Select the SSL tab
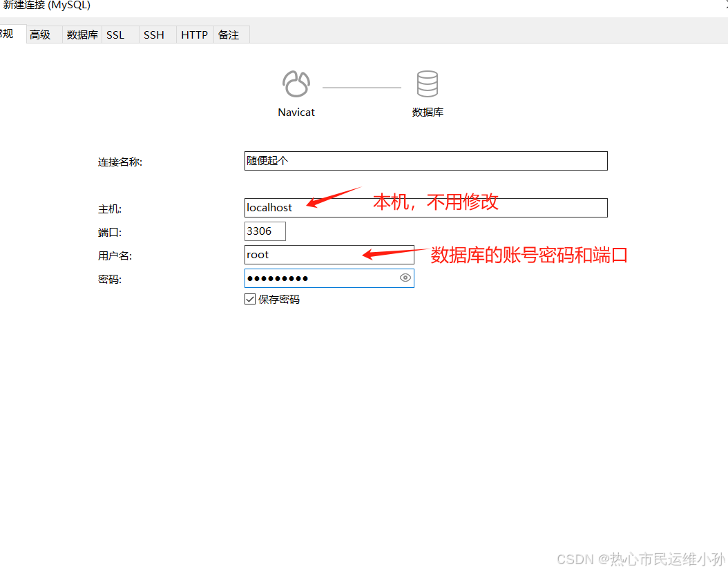The height and width of the screenshot is (571, 728). (x=115, y=35)
